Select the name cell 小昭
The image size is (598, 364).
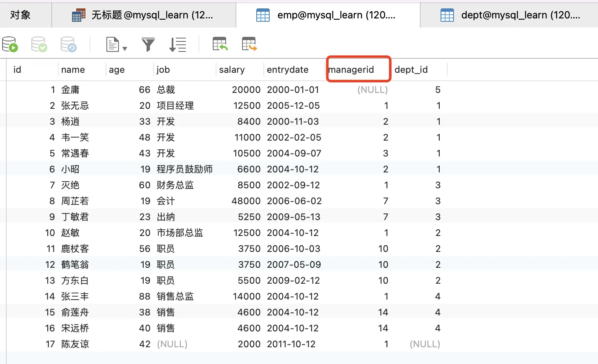click(70, 169)
